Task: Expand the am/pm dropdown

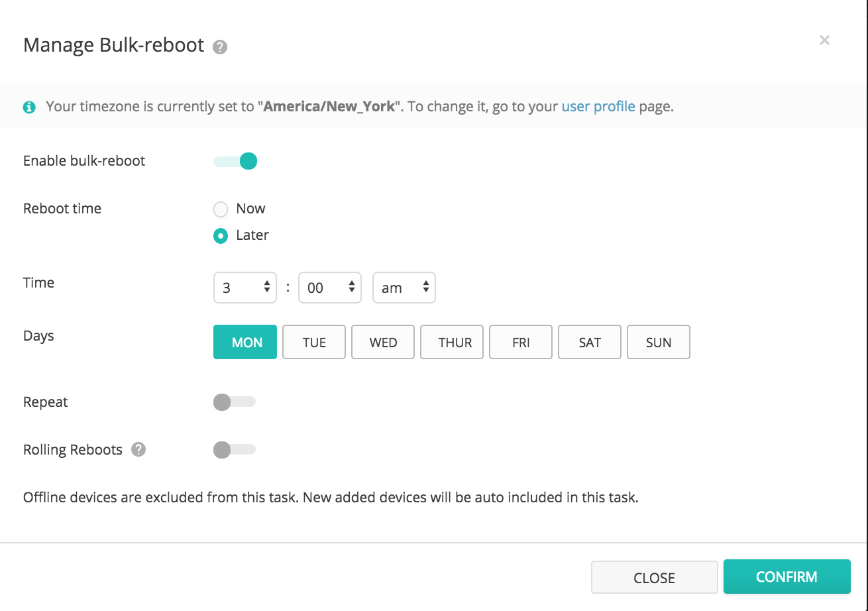Action: point(404,288)
